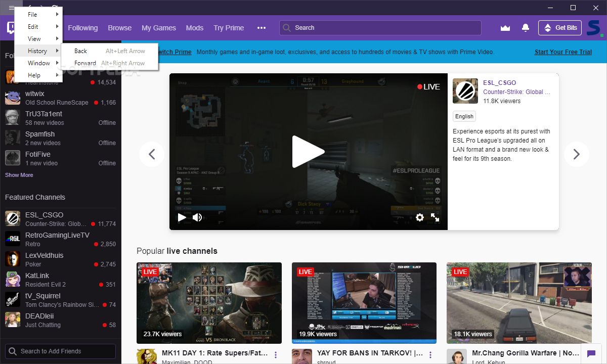
Task: Click the search magnifier icon in top bar
Action: pos(287,28)
